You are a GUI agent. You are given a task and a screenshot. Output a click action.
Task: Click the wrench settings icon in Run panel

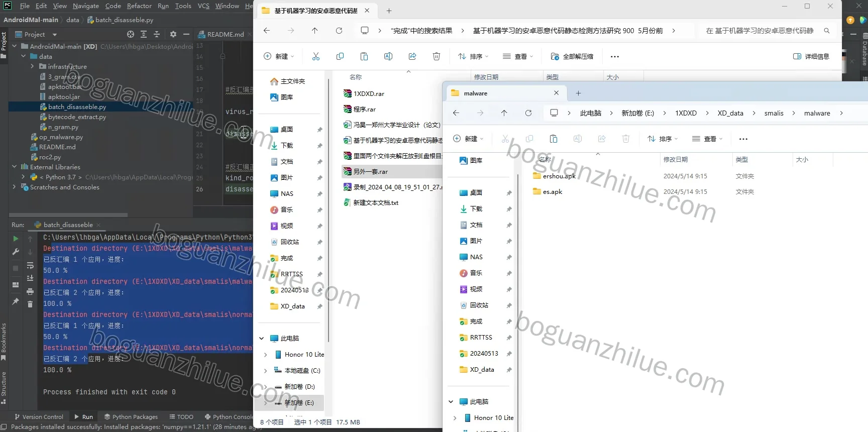(x=16, y=252)
